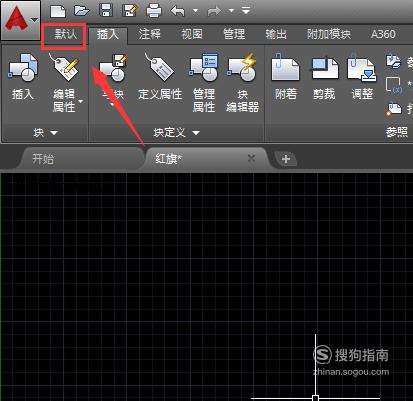
Task: Open the application menu dropdown arrow
Action: (x=35, y=20)
